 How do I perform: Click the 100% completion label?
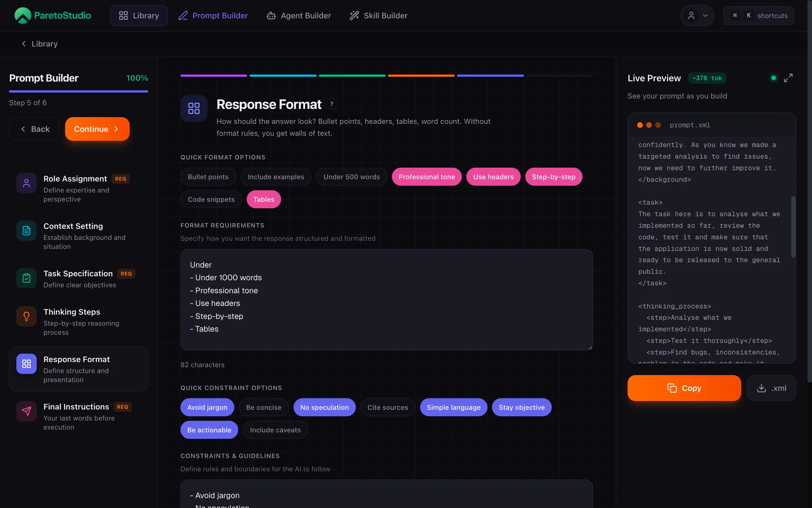(137, 78)
